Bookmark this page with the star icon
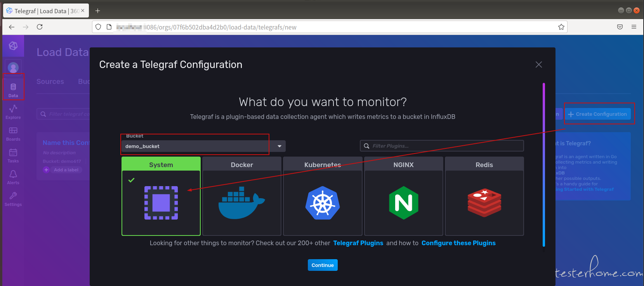Image resolution: width=644 pixels, height=286 pixels. tap(561, 27)
